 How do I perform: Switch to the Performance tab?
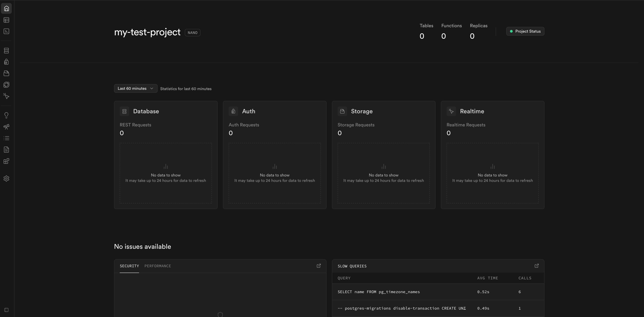(158, 266)
